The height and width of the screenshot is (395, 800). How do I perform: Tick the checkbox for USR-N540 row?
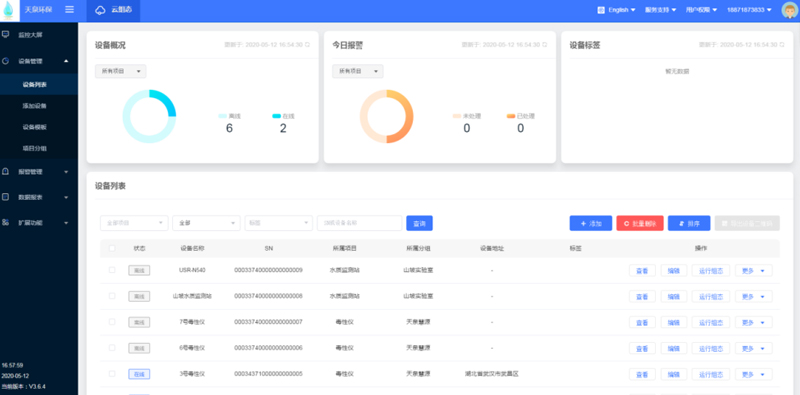[112, 269]
